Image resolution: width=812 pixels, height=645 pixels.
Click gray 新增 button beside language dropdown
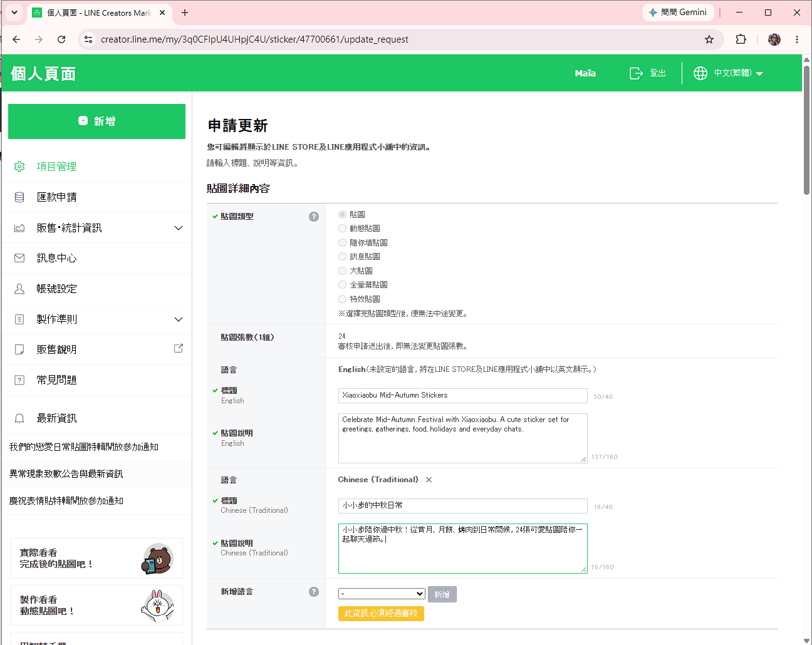tap(442, 594)
